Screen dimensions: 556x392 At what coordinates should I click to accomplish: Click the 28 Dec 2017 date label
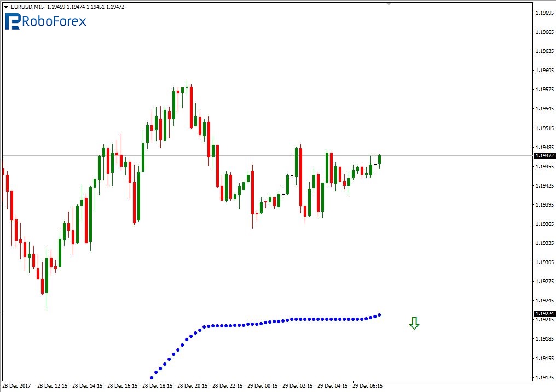tap(18, 385)
